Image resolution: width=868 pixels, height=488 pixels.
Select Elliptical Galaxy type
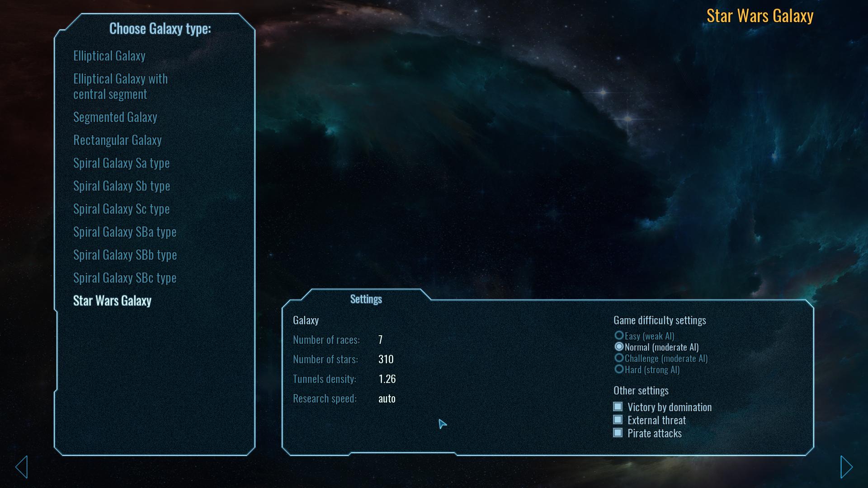[110, 55]
